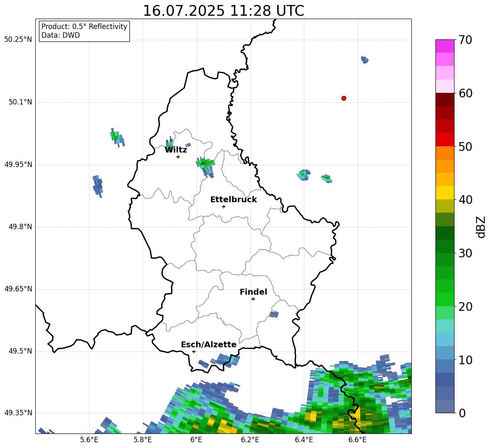Select the Wiltz city label
The image size is (491, 448).
[x=176, y=150]
